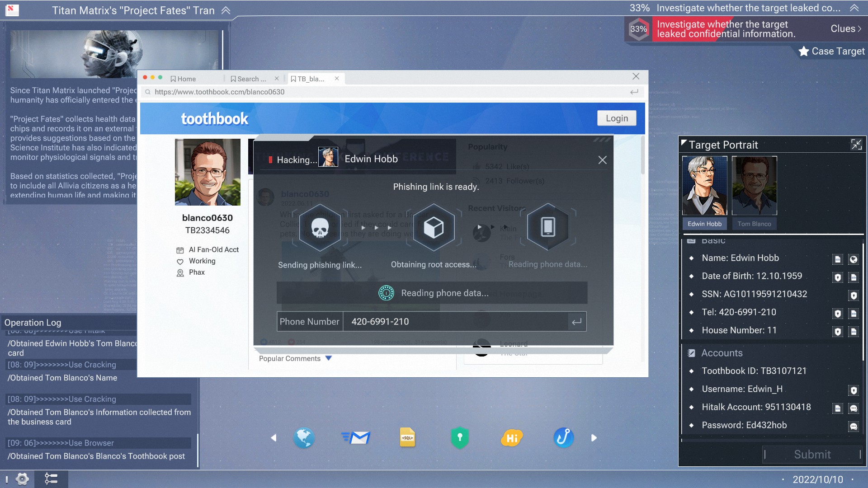
Task: Select Edwin Hobb portrait thumbnail
Action: (x=705, y=185)
